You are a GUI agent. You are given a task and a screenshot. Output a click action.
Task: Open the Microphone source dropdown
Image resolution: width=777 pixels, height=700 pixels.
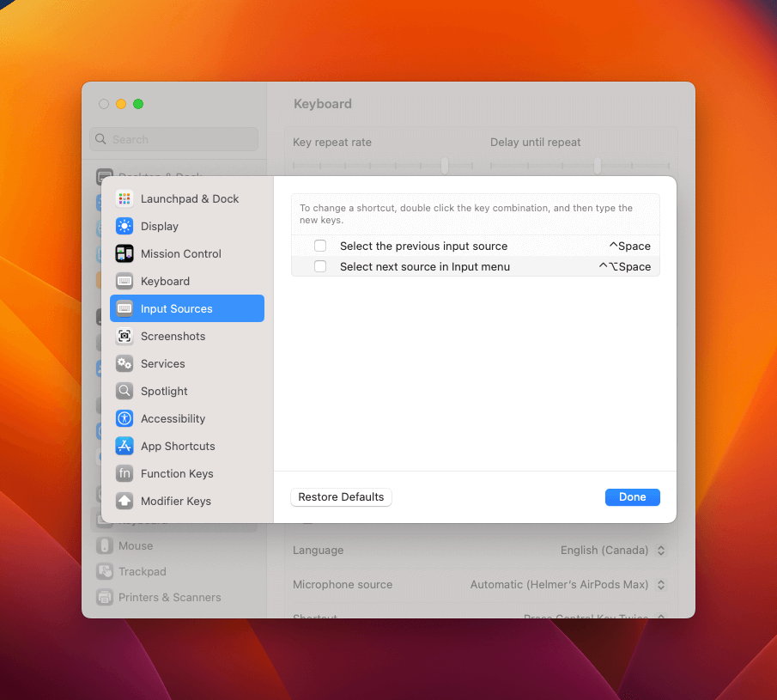point(568,585)
